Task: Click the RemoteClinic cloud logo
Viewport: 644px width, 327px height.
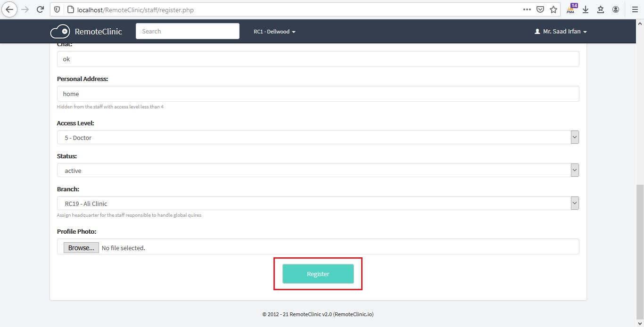Action: point(60,32)
